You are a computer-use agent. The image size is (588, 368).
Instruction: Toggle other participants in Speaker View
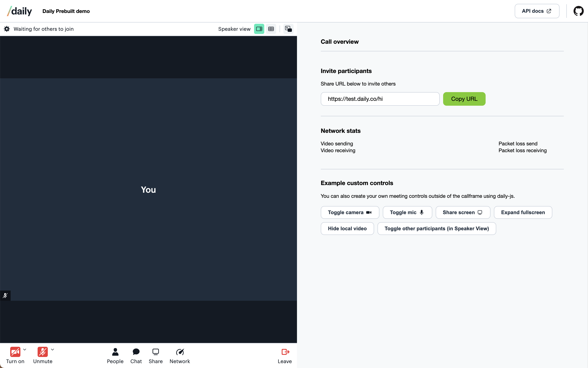tap(437, 229)
